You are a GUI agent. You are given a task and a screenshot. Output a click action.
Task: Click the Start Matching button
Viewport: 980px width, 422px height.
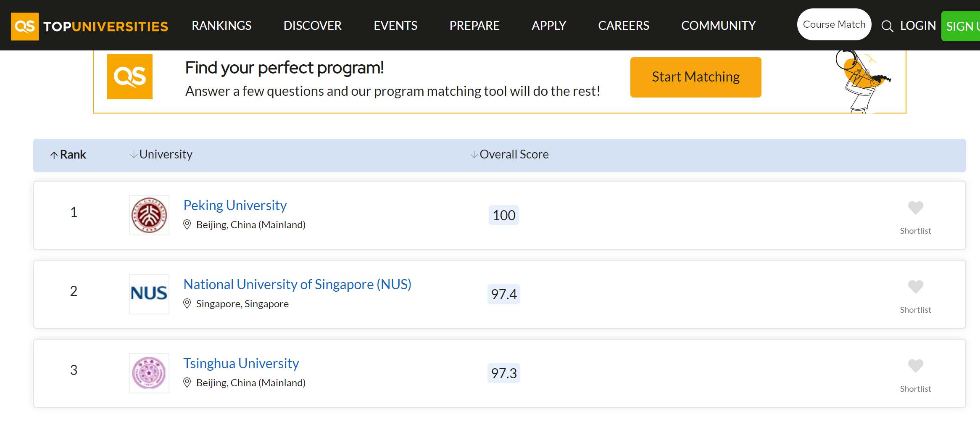[696, 77]
